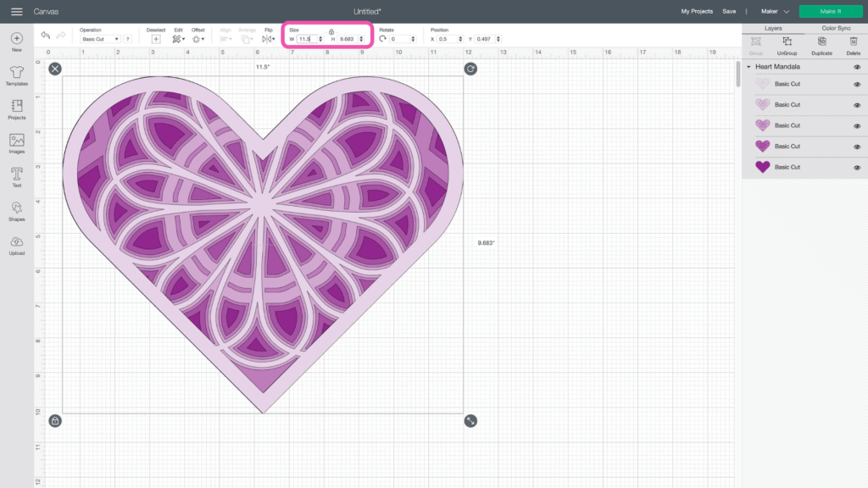Open the Templates panel
The width and height of the screenshot is (868, 488).
17,73
